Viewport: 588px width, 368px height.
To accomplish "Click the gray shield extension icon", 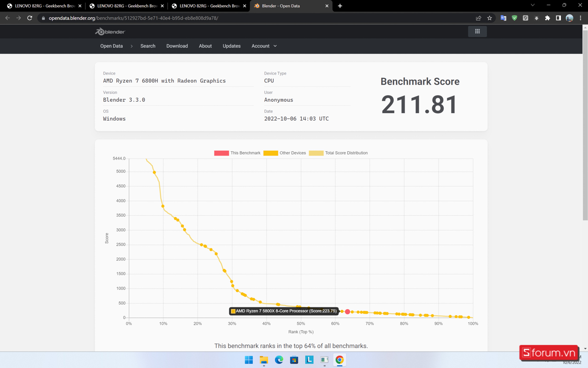I will click(526, 18).
